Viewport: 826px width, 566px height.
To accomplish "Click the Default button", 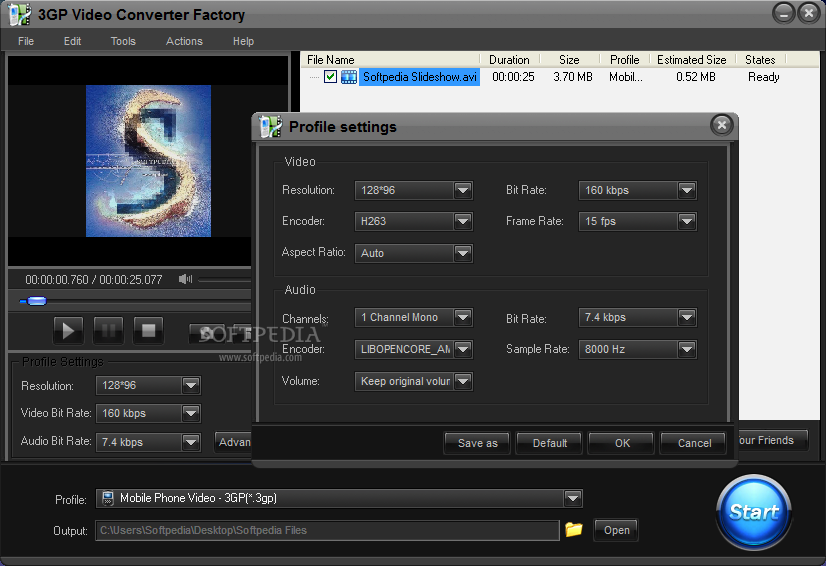I will [549, 443].
